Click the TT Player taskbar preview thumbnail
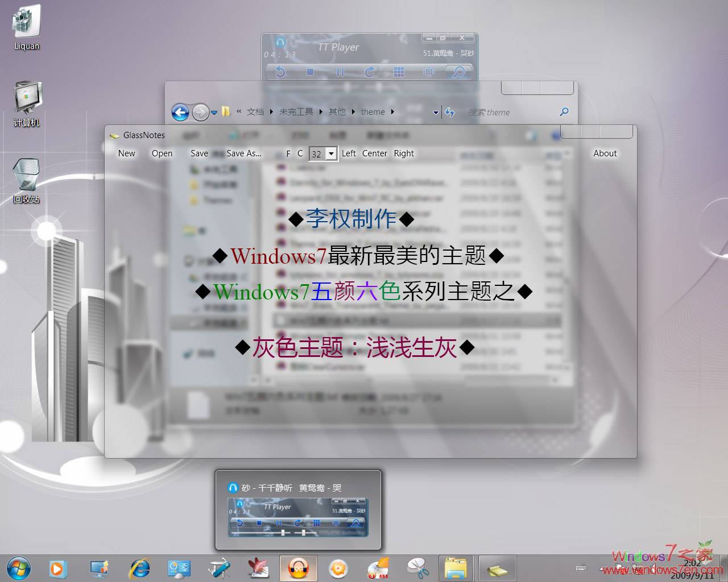 click(298, 517)
